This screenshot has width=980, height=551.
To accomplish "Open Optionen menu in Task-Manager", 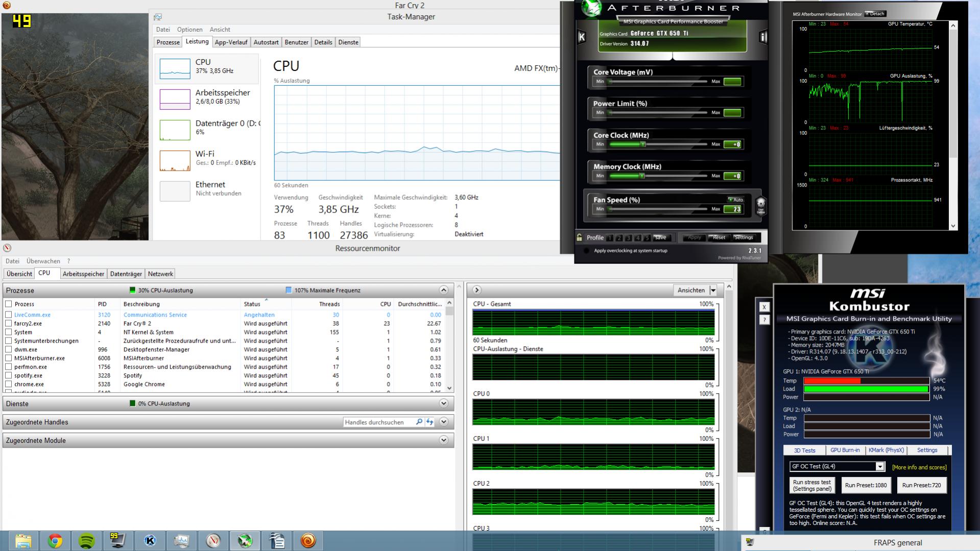I will click(189, 30).
